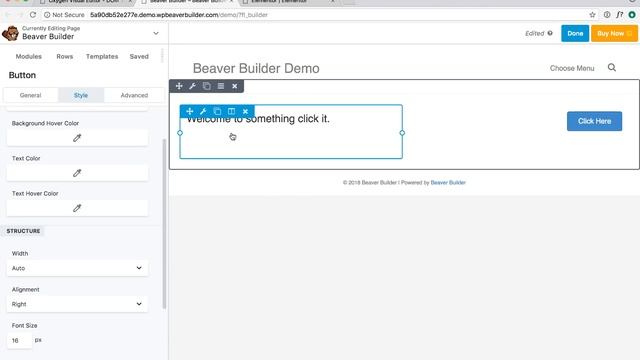
Task: Open the row actions menu icon
Action: [x=221, y=86]
